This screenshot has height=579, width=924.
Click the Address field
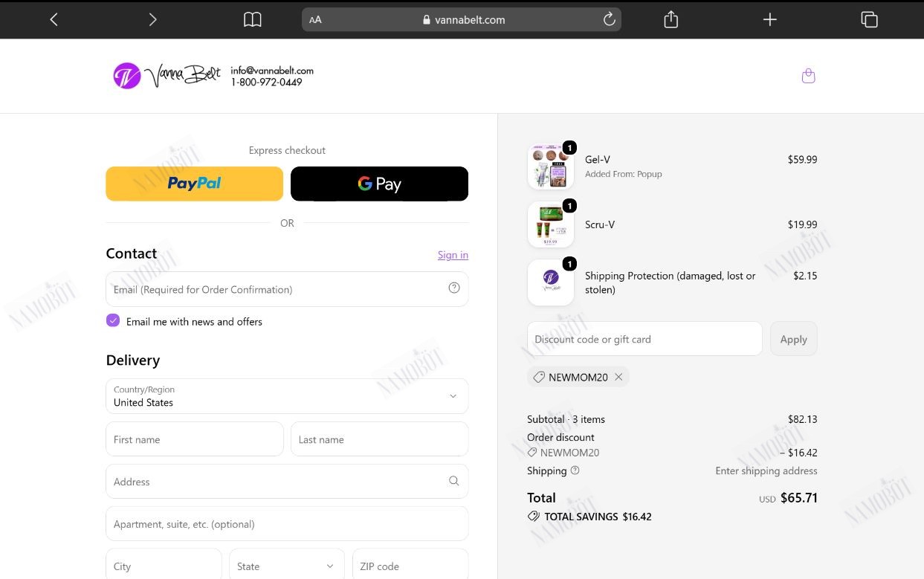[287, 482]
